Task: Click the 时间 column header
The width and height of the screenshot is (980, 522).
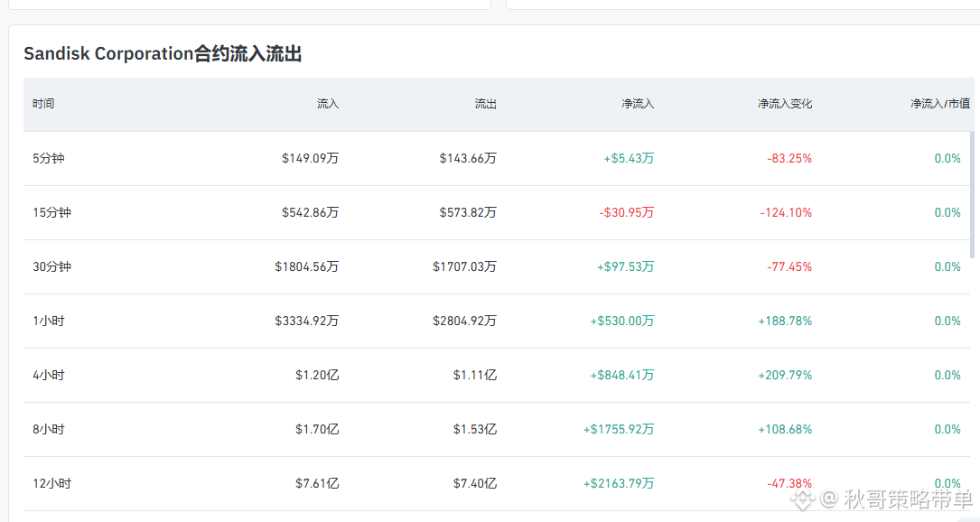Action: 43,104
